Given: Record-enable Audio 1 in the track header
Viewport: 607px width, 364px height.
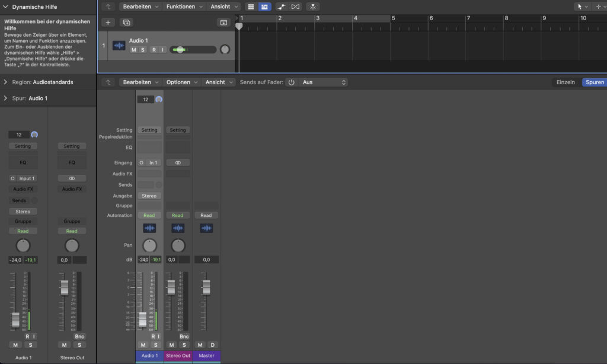Looking at the screenshot, I should point(154,50).
